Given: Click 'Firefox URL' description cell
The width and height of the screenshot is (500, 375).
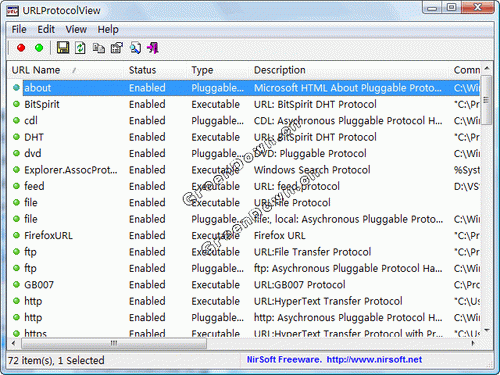Looking at the screenshot, I should 279,236.
